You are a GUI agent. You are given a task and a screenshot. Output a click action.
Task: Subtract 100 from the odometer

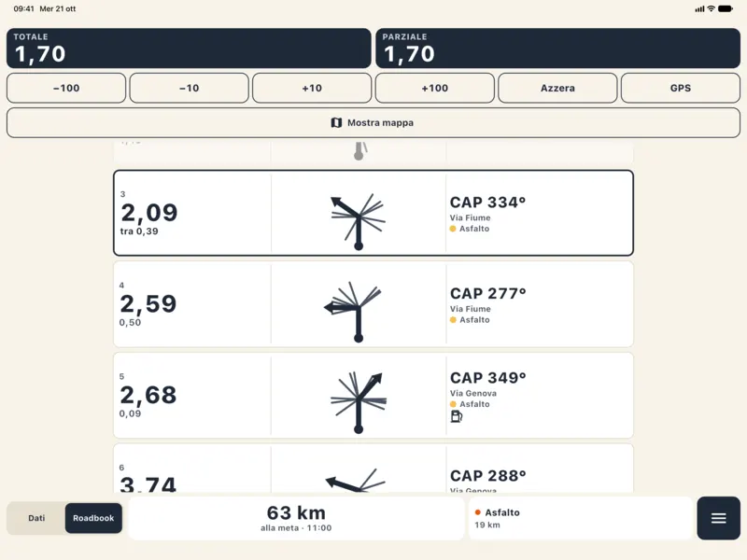tap(66, 88)
